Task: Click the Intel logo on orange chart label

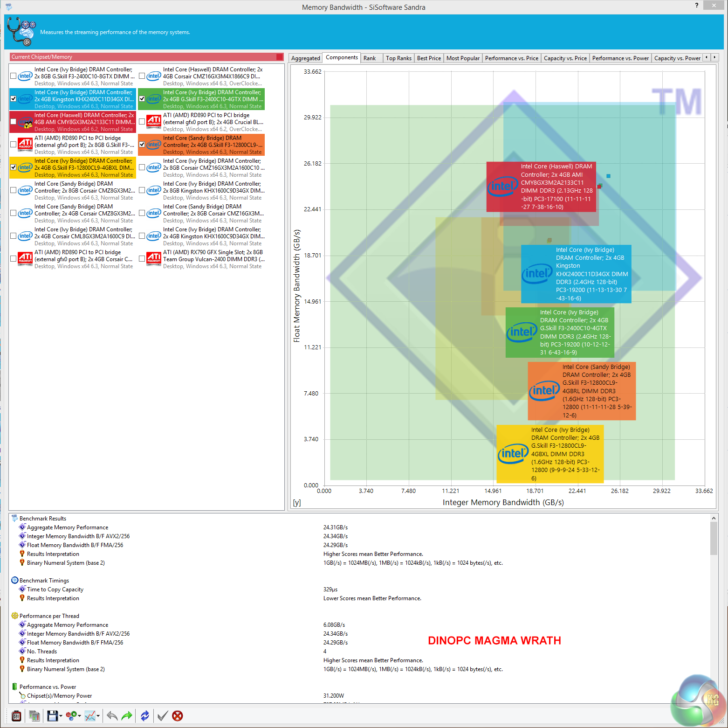Action: 544,391
